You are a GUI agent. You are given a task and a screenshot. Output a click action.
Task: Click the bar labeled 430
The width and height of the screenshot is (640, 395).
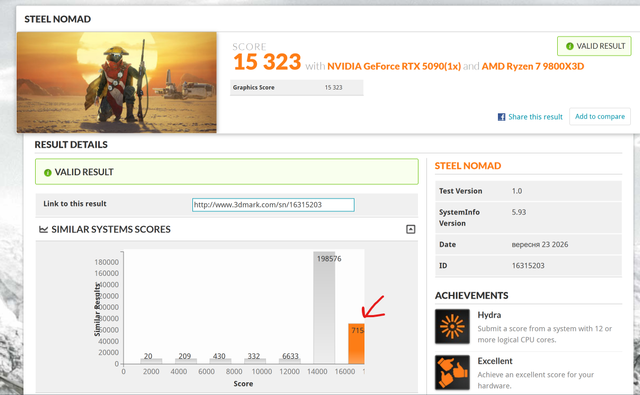[220, 361]
